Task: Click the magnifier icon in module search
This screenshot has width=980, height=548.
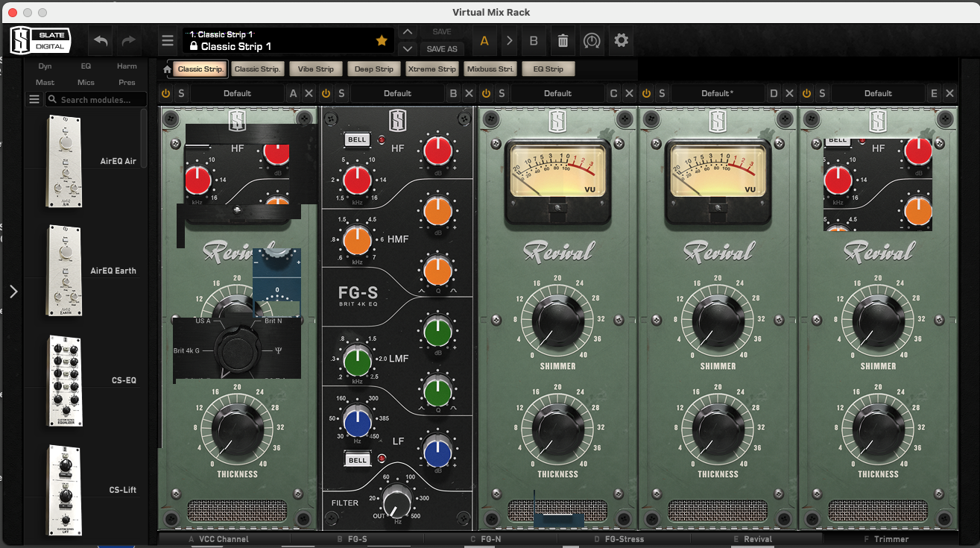Action: coord(53,100)
